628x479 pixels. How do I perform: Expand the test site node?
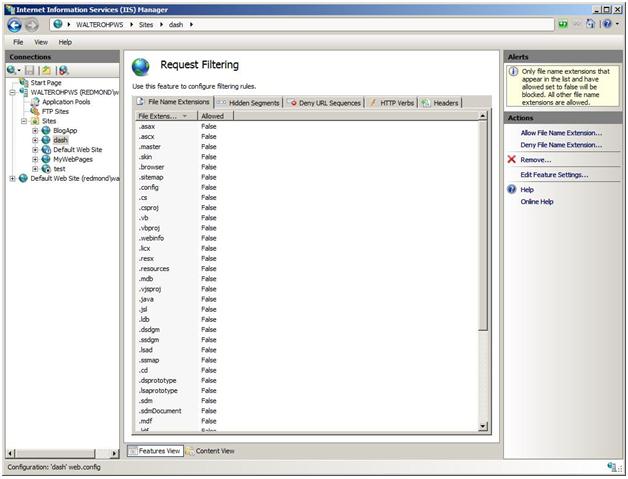(x=35, y=169)
